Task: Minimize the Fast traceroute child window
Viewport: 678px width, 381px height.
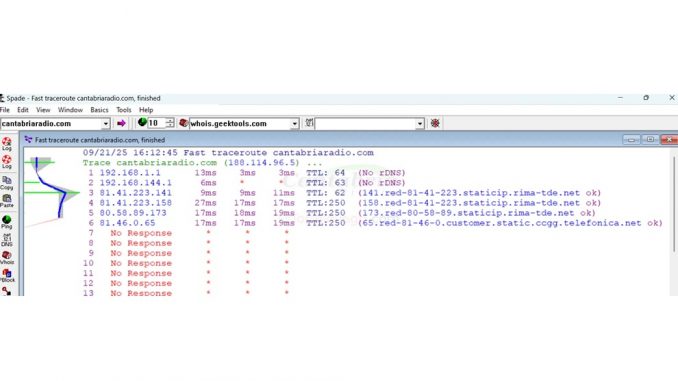Action: [x=631, y=140]
